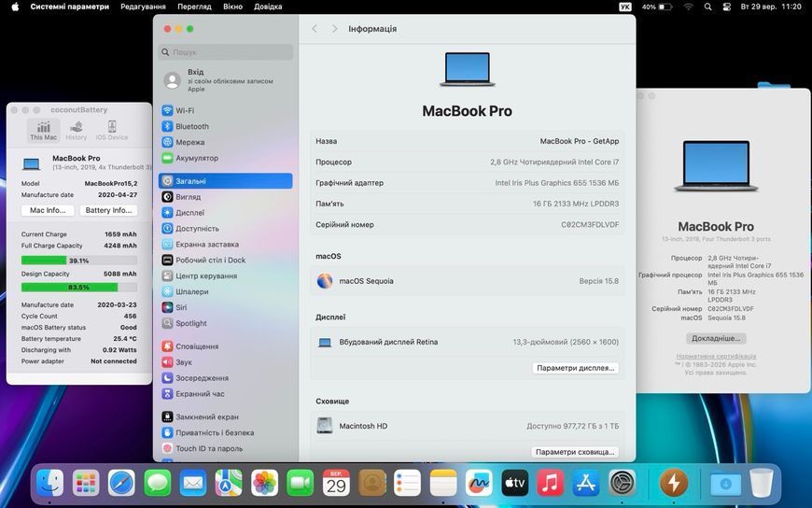Go forward with the right chevron
812x508 pixels.
(334, 29)
